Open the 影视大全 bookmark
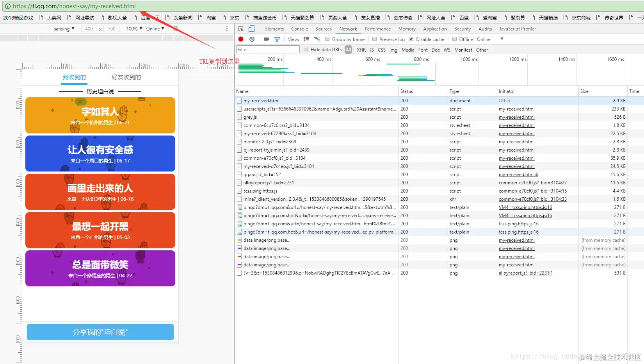 113,18
